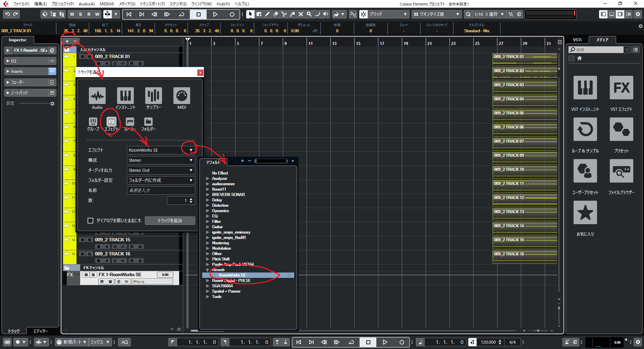644x349 pixels.
Task: Open the Audio(A) menu
Action: click(x=87, y=4)
